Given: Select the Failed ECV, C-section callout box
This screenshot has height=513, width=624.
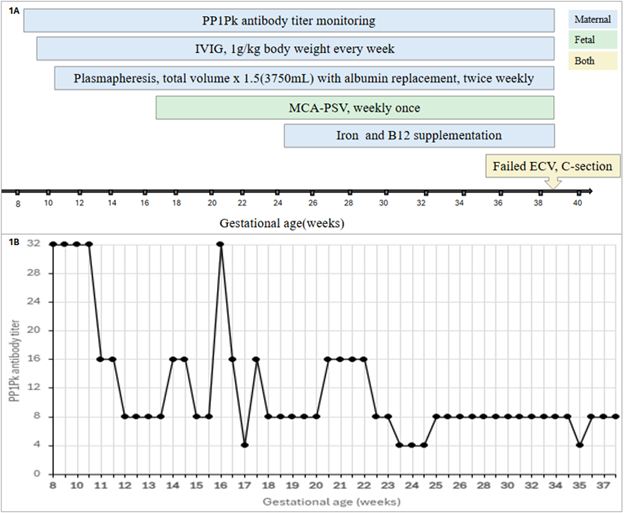Looking at the screenshot, I should 553,166.
